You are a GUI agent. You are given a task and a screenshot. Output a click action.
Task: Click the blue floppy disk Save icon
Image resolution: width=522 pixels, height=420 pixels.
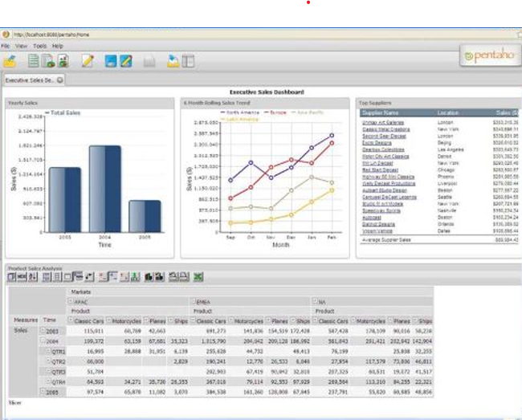pyautogui.click(x=111, y=61)
